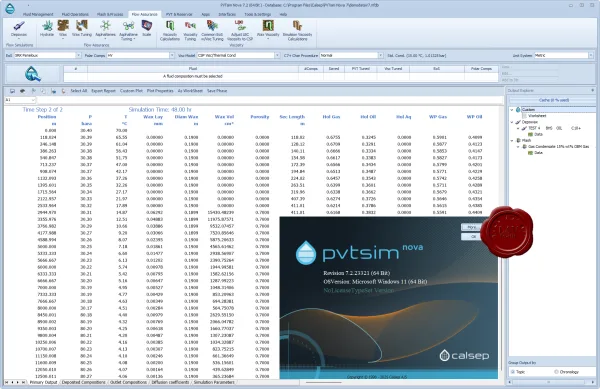600x389 pixels.
Task: Open the Wax tool in ribbon
Action: click(x=63, y=29)
